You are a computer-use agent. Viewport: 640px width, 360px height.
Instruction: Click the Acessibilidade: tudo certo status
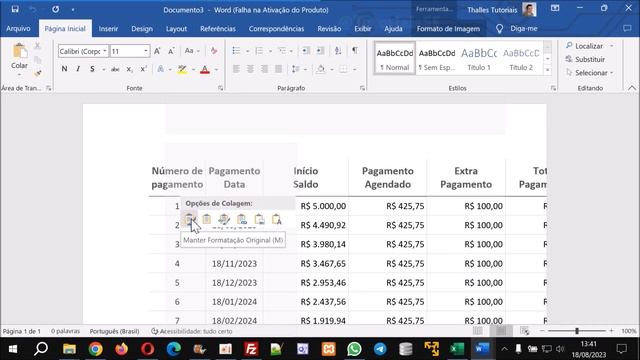click(x=191, y=331)
